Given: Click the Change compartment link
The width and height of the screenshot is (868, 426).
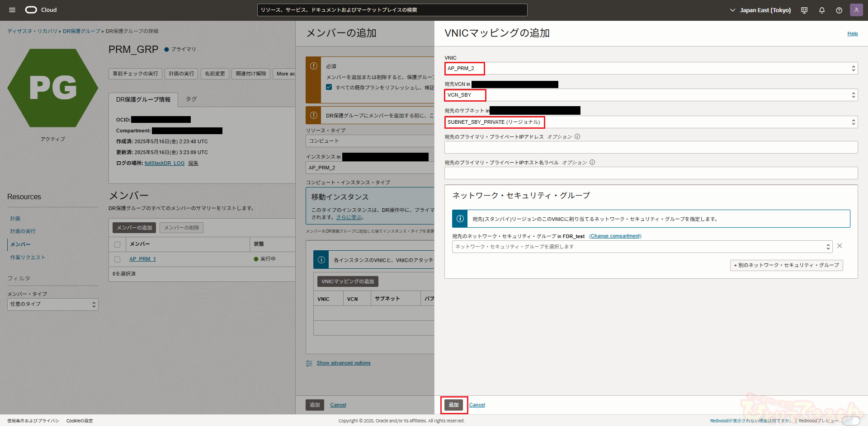Looking at the screenshot, I should pos(615,236).
